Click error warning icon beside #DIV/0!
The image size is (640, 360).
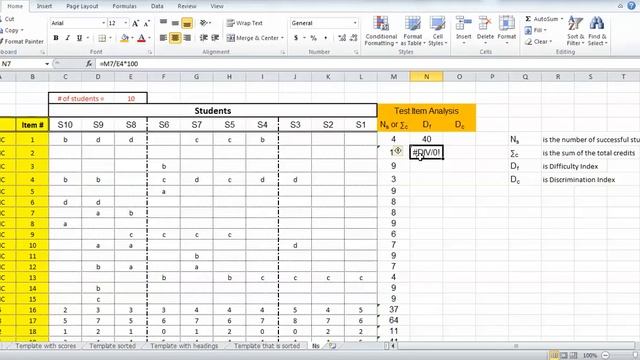398,151
